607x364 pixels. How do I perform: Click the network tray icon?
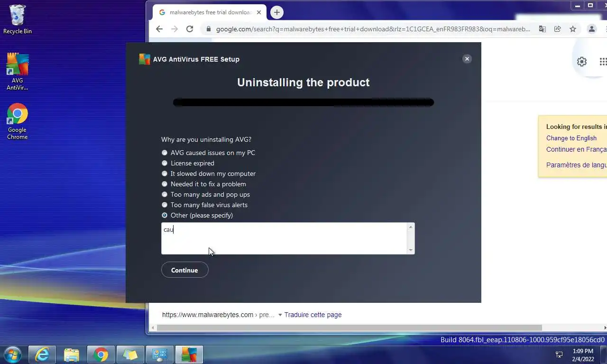tap(559, 355)
